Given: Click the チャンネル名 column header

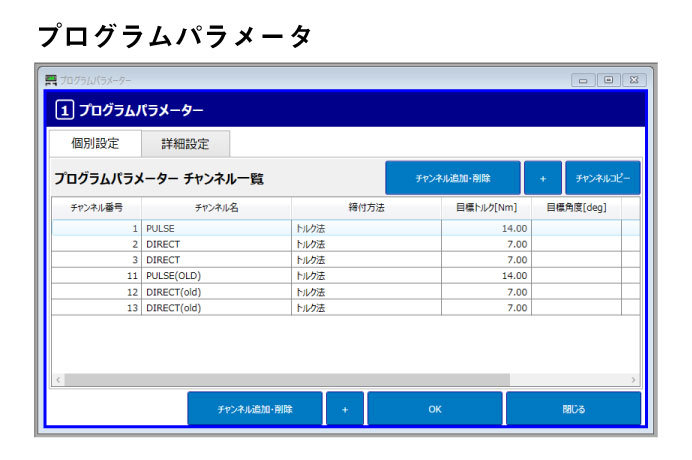Looking at the screenshot, I should (216, 207).
